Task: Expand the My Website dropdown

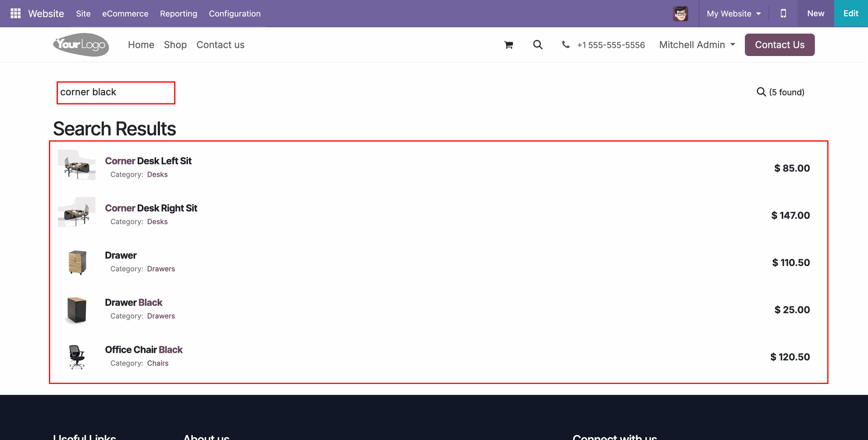Action: 734,14
